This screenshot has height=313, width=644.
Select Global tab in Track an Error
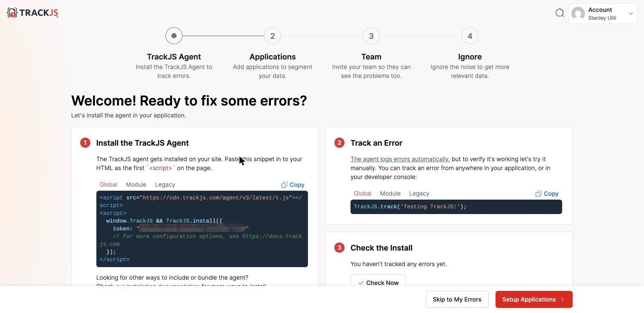[x=362, y=193]
